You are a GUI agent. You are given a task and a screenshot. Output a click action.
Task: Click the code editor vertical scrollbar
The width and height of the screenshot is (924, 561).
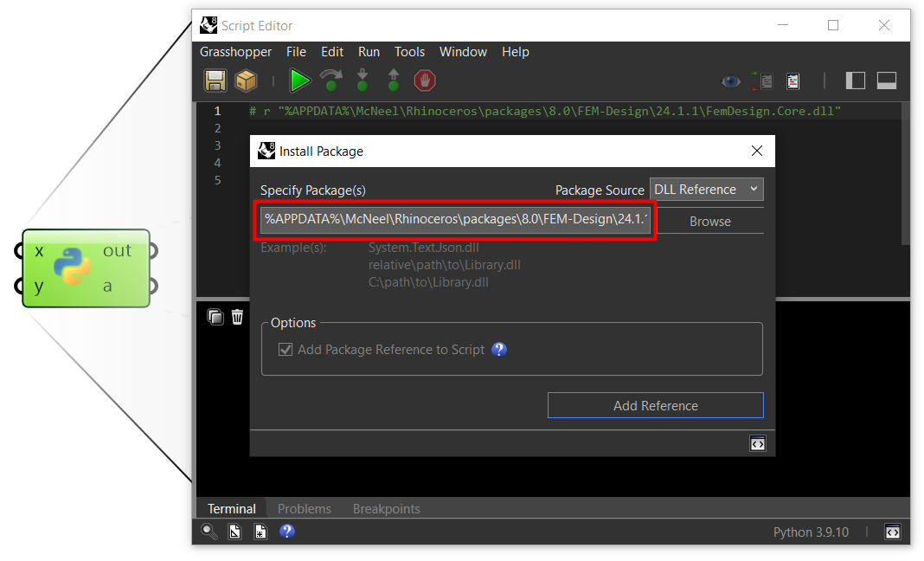point(906,172)
